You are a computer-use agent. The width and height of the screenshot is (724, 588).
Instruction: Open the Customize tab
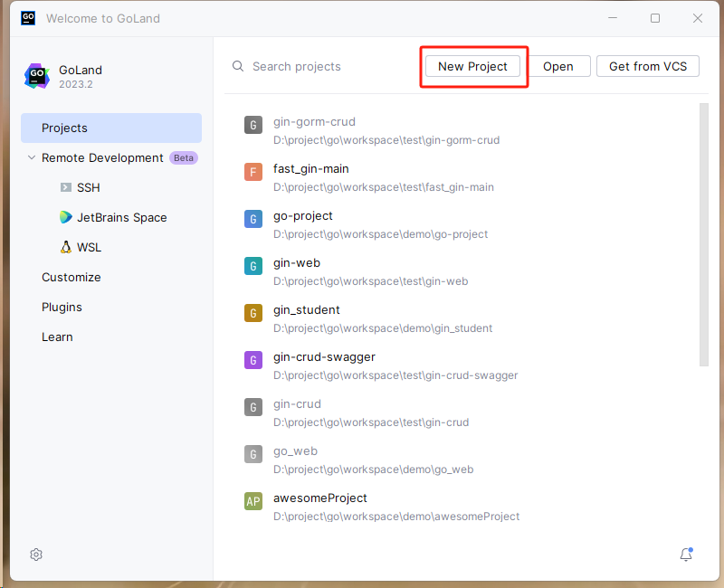click(71, 277)
